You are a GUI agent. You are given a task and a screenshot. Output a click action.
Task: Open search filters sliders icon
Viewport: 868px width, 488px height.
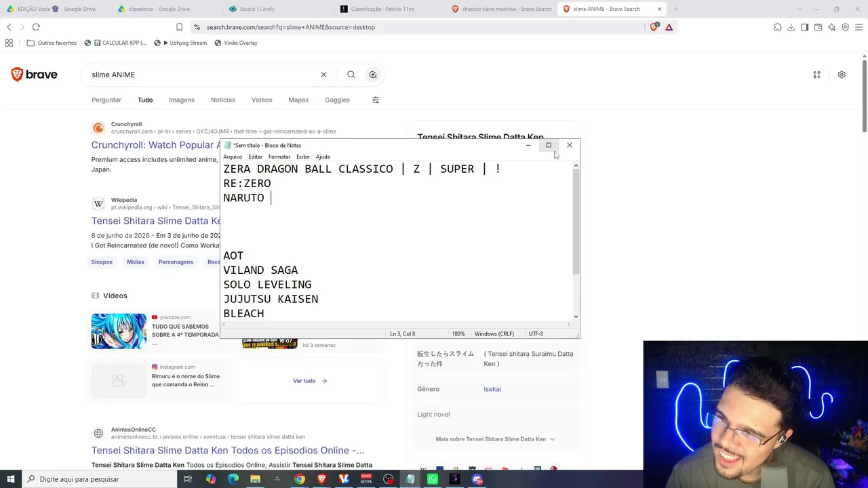pos(375,100)
